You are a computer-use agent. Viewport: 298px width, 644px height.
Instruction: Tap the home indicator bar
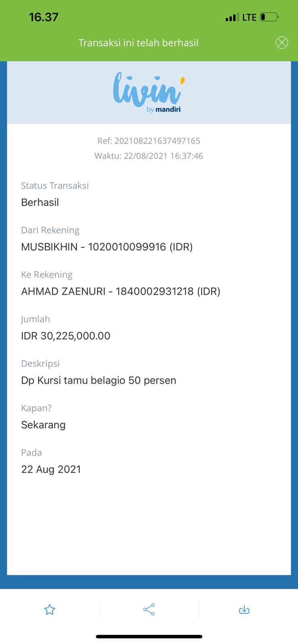149,636
